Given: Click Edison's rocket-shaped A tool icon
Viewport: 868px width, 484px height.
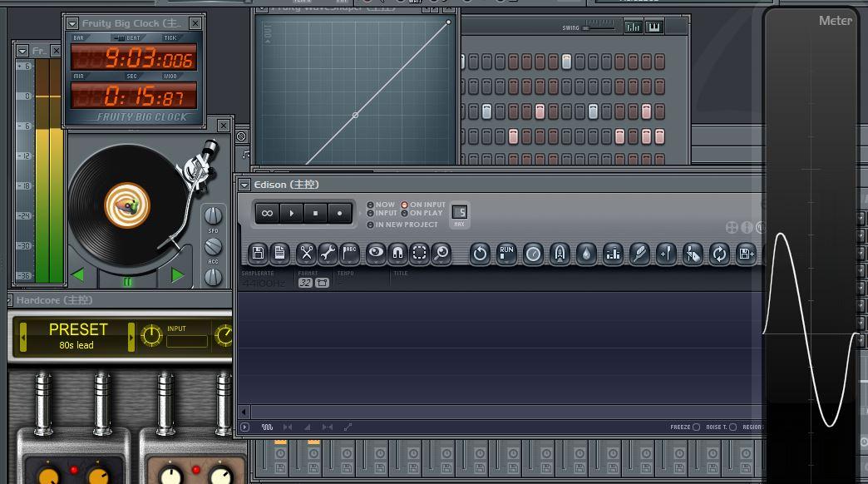Looking at the screenshot, I should (x=560, y=254).
